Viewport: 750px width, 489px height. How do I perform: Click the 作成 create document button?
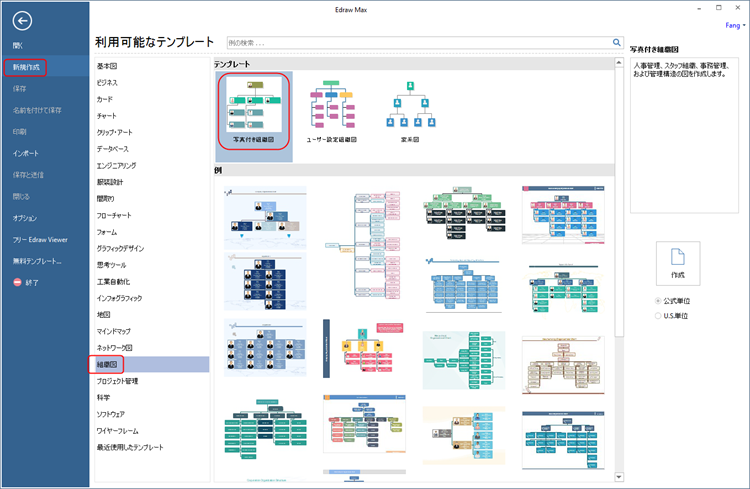pos(678,263)
